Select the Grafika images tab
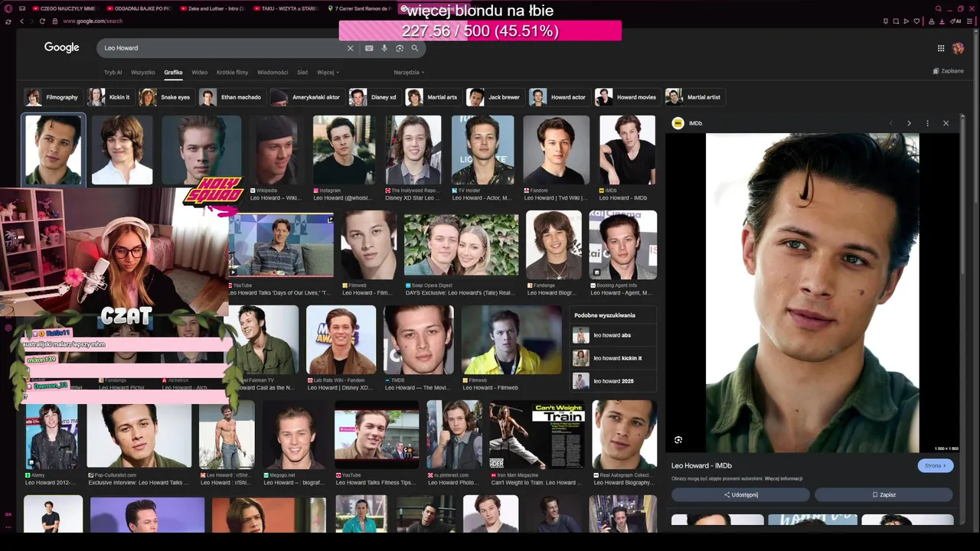Image resolution: width=980 pixels, height=551 pixels. click(173, 73)
